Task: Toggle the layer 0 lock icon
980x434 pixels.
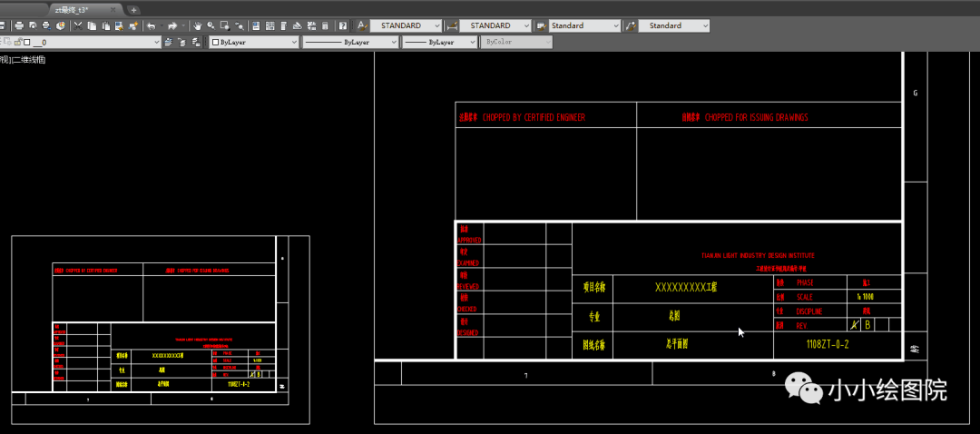Action: click(18, 42)
